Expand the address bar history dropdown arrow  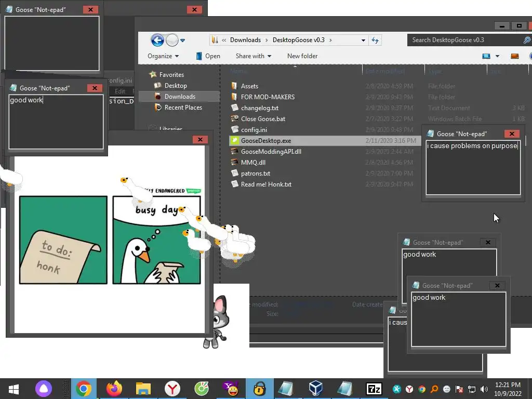click(363, 40)
